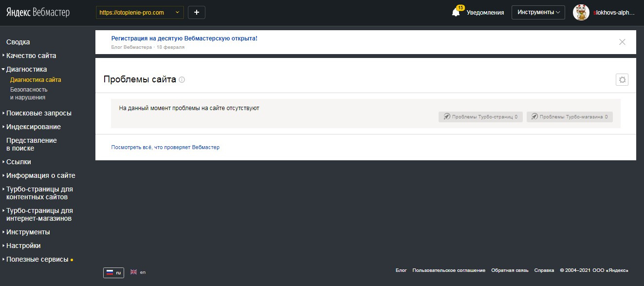The width and height of the screenshot is (644, 286).
Task: Click the plus button to add site
Action: [197, 13]
